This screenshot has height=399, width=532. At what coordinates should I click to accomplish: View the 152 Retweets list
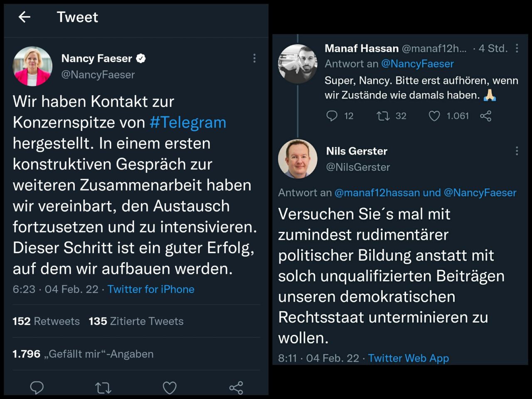pyautogui.click(x=46, y=321)
